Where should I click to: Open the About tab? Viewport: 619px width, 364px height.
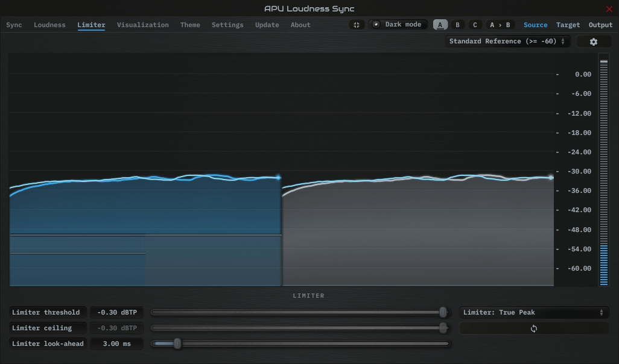[300, 25]
